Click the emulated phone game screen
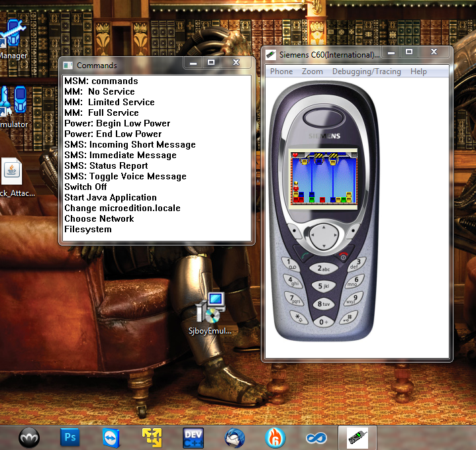Image resolution: width=476 pixels, height=450 pixels. click(323, 179)
